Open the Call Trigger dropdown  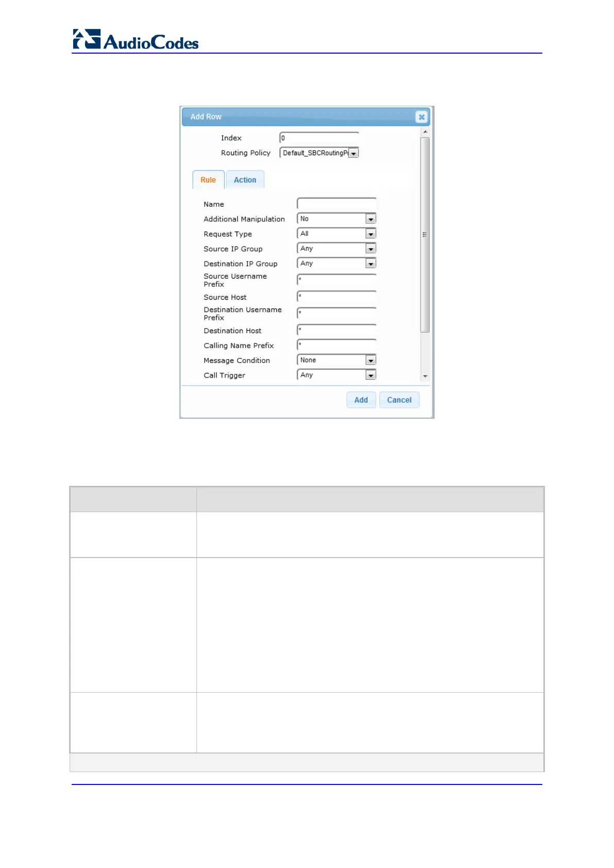pyautogui.click(x=337, y=375)
